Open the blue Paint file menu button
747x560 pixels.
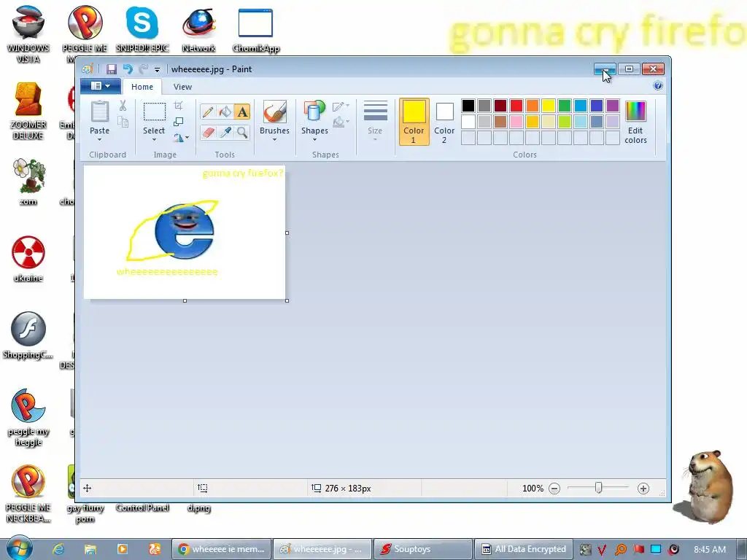tap(99, 86)
